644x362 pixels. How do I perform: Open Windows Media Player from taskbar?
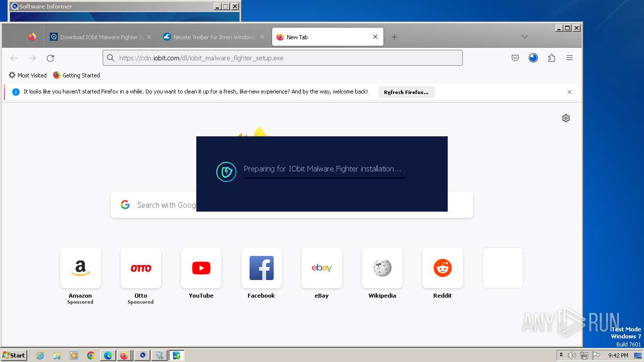click(74, 355)
